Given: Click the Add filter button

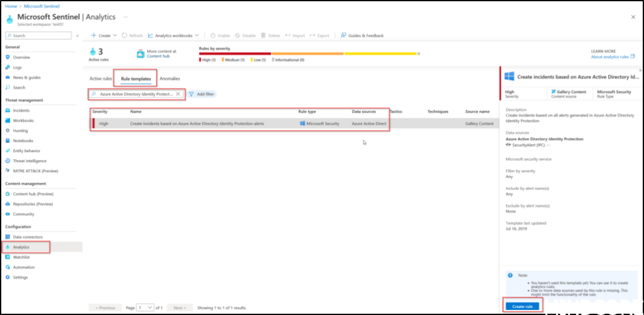Looking at the screenshot, I should click(201, 94).
